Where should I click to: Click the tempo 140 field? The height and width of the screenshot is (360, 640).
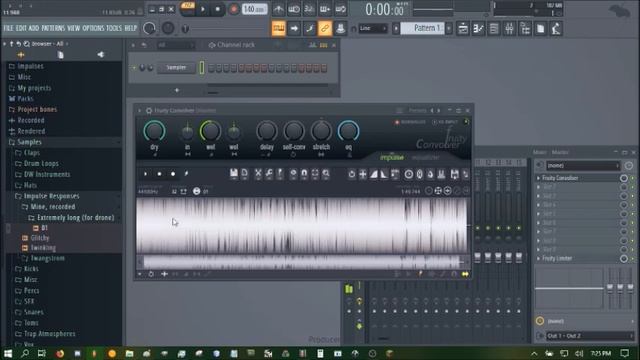(255, 9)
